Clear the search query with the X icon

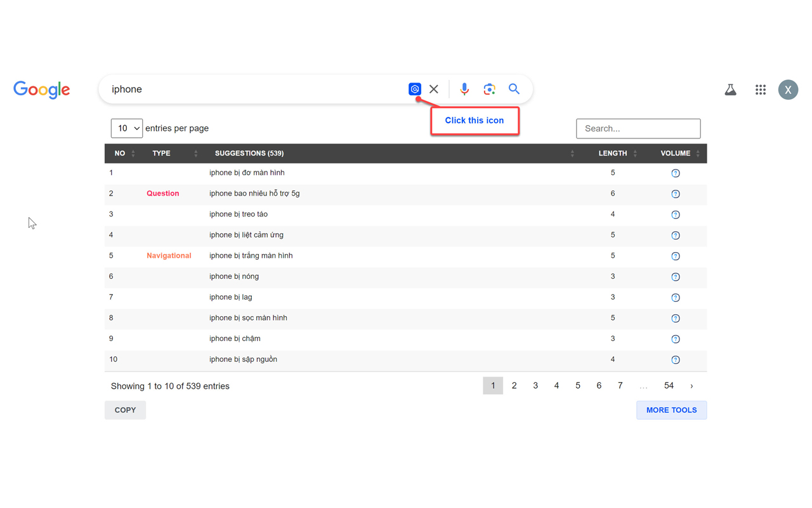coord(433,89)
